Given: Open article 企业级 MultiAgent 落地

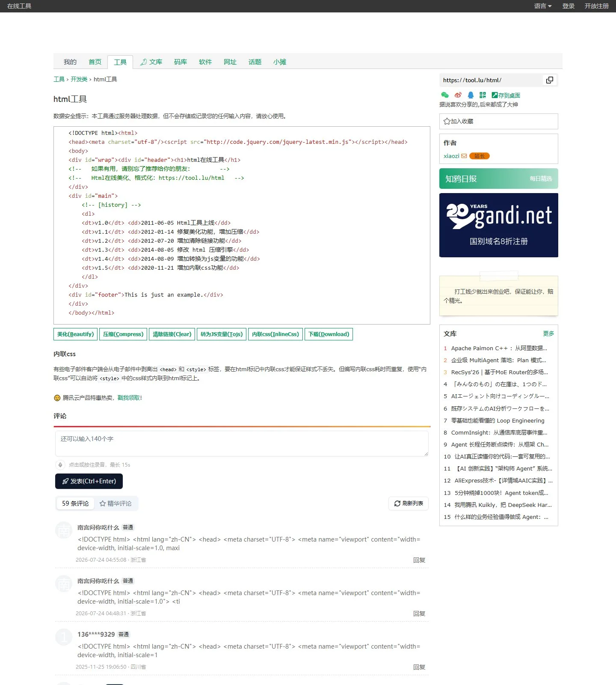Looking at the screenshot, I should pyautogui.click(x=498, y=360).
